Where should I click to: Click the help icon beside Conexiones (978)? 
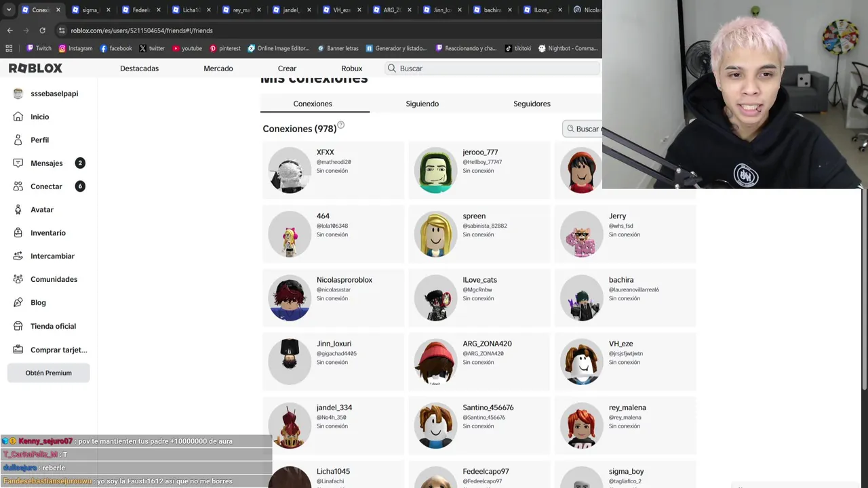coord(340,125)
